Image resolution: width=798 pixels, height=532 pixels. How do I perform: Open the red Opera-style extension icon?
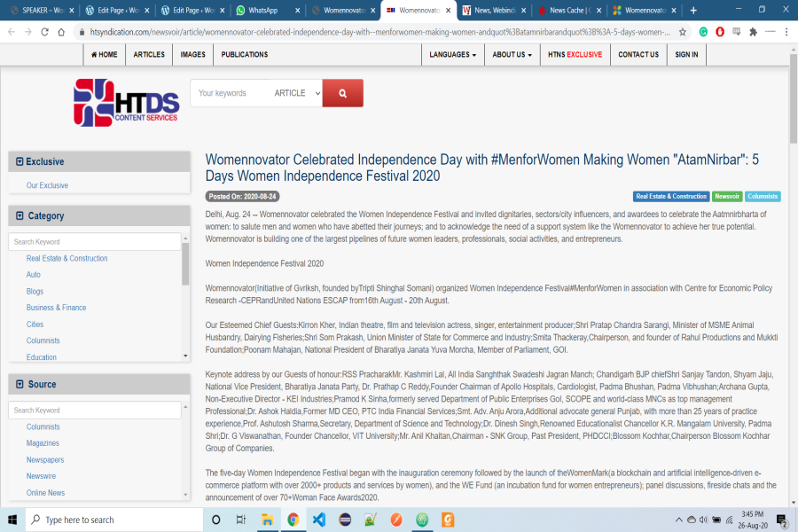(720, 32)
